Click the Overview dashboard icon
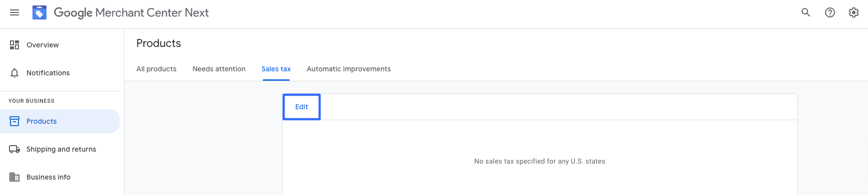Viewport: 868px width, 195px height. 14,45
